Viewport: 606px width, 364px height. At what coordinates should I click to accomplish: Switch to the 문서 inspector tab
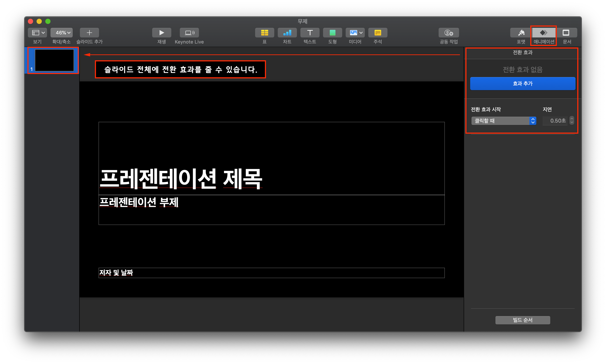click(566, 33)
